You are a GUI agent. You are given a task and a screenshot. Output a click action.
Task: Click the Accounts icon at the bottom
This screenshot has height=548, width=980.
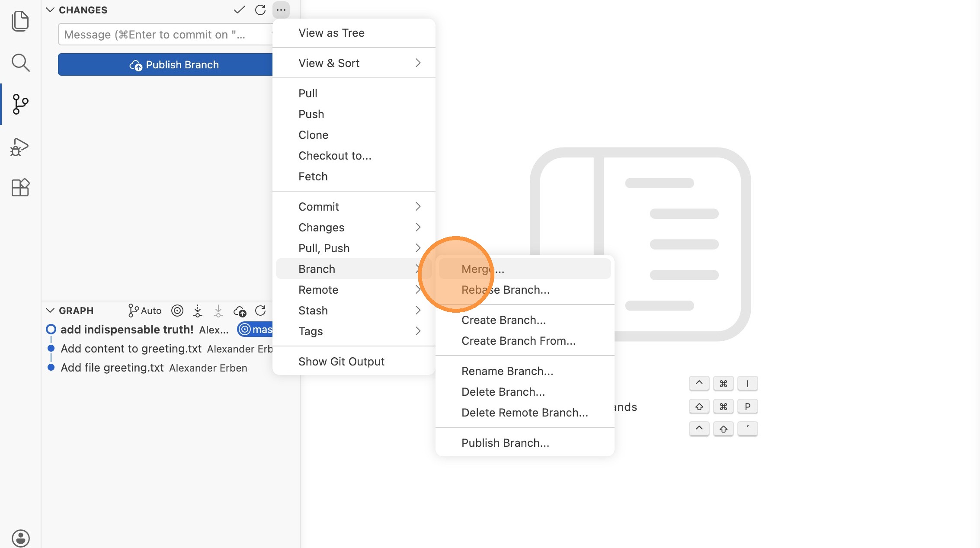pyautogui.click(x=20, y=538)
